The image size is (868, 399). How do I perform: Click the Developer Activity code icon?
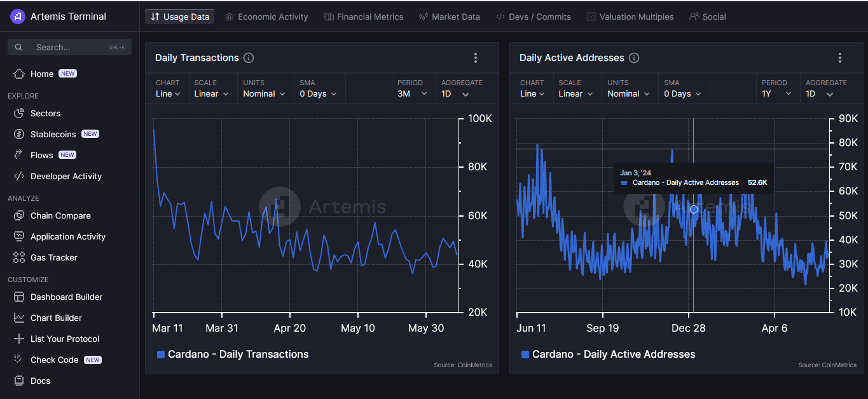19,176
